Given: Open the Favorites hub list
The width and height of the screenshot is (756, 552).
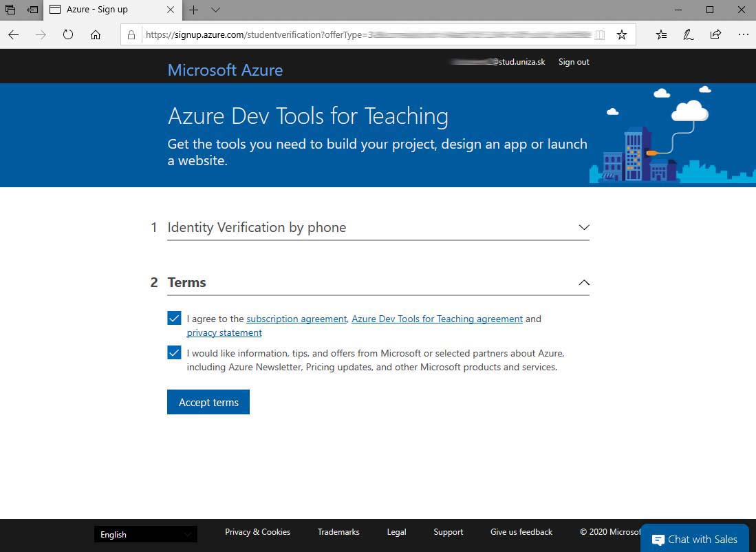Looking at the screenshot, I should (x=662, y=34).
